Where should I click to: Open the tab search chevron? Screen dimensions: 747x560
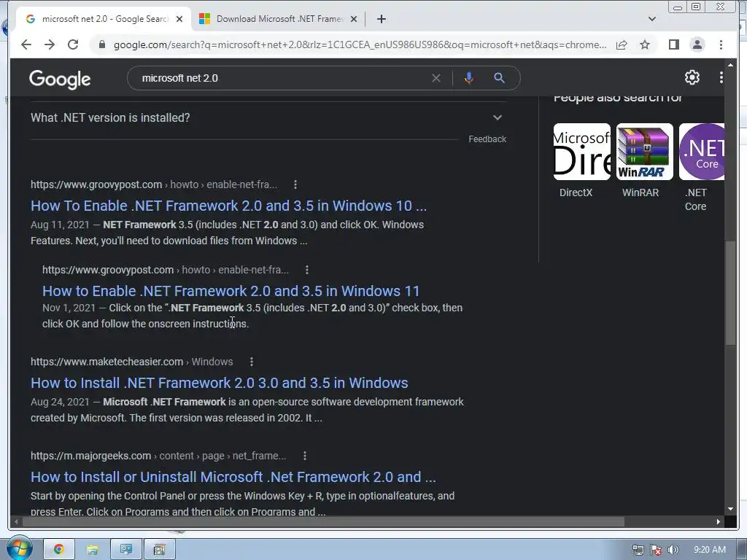(652, 19)
